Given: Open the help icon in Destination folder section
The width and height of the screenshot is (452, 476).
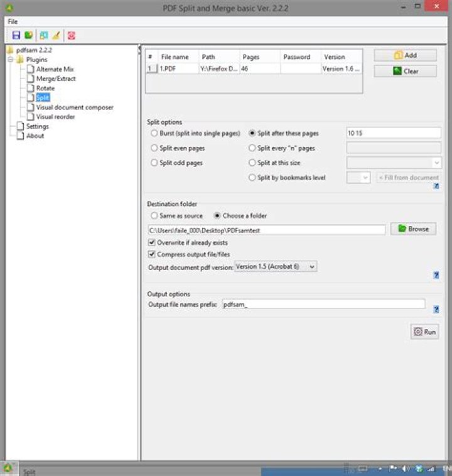Looking at the screenshot, I should click(x=436, y=275).
